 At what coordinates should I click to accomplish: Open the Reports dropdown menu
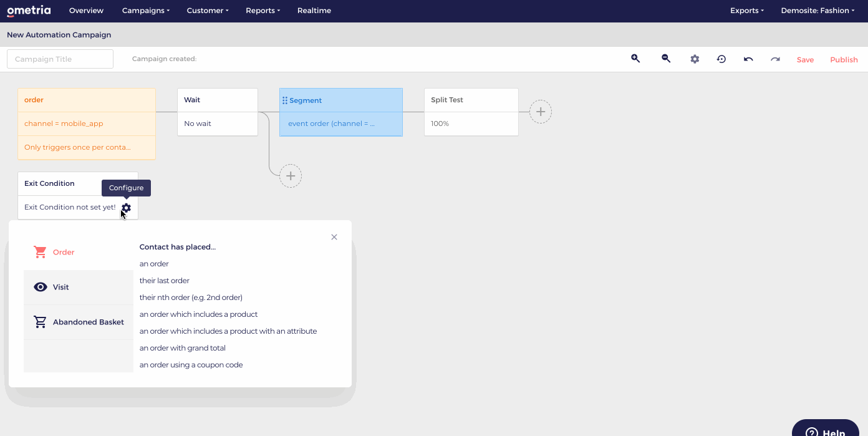pos(263,11)
